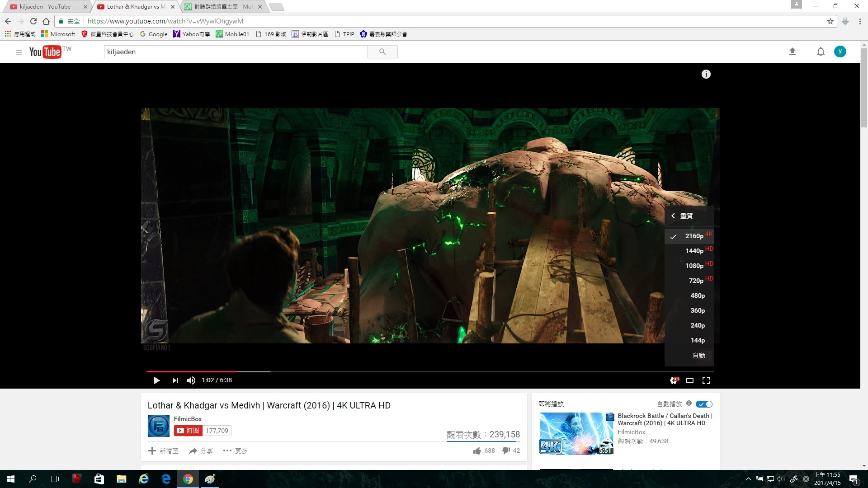Choose automatic quality option
Screen dimensions: 868x488
689,356
